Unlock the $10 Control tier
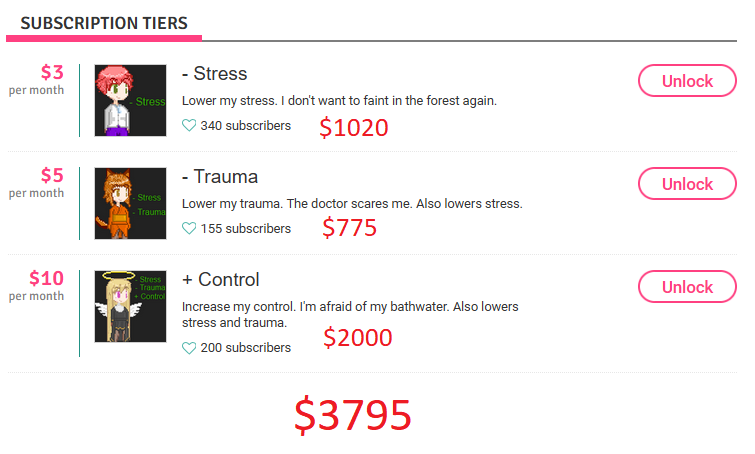This screenshot has height=454, width=755. pos(687,287)
